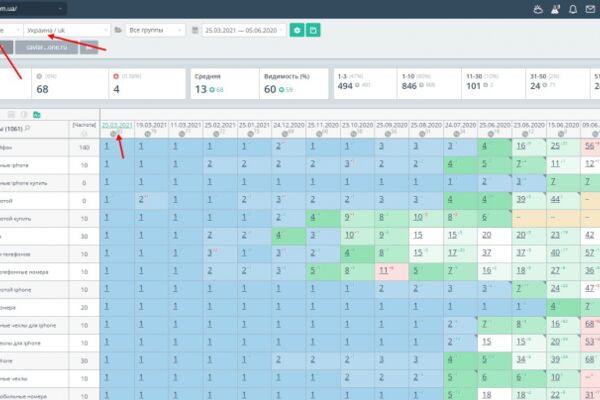600x400 pixels.
Task: Click the stat card showing 68
Action: 70,83
